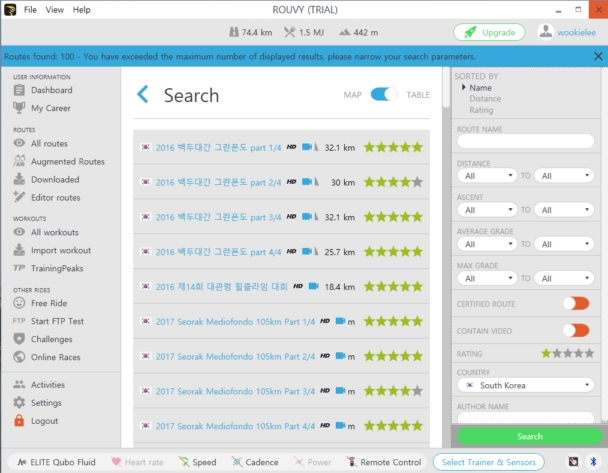Open Downloaded routes icon
Viewport: 608px width, 473px height.
click(19, 179)
